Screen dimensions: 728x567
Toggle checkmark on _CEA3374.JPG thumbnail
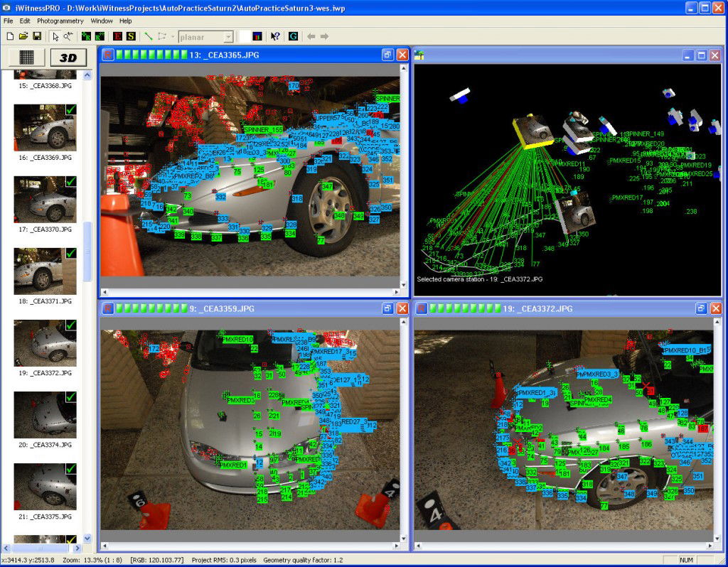point(71,398)
